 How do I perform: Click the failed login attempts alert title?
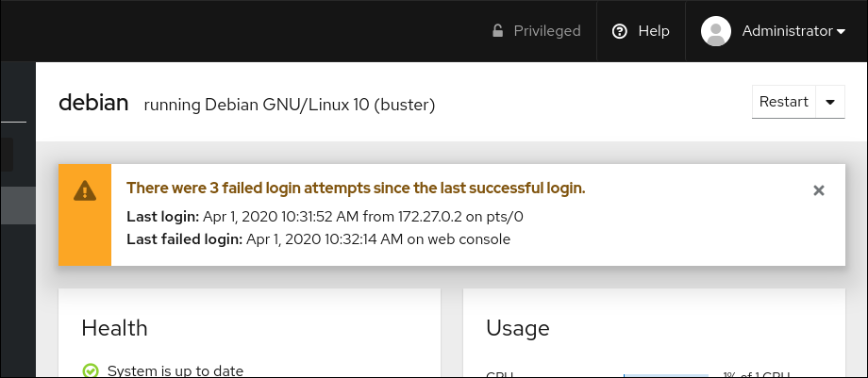tap(356, 189)
